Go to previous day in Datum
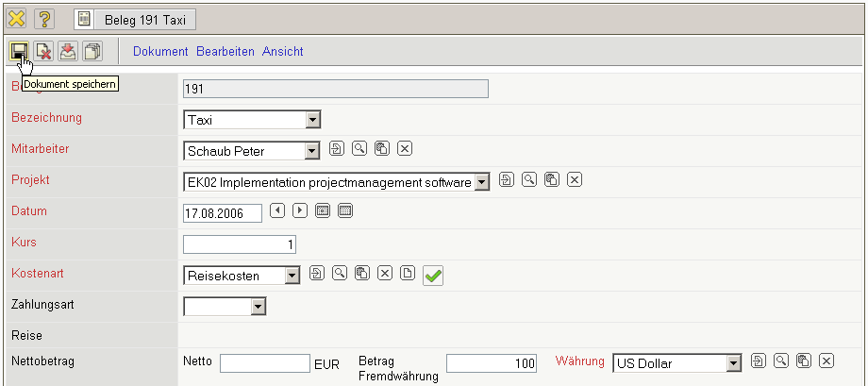Viewport: 868px width, 386px height. (277, 210)
